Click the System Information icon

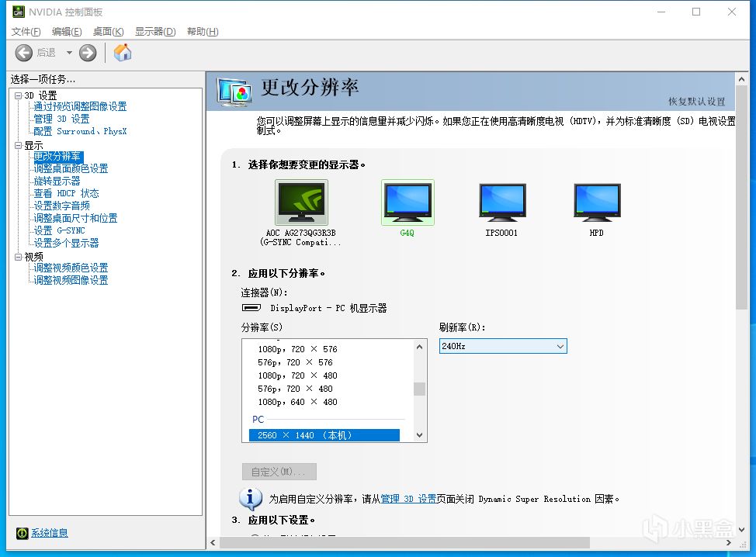[23, 533]
